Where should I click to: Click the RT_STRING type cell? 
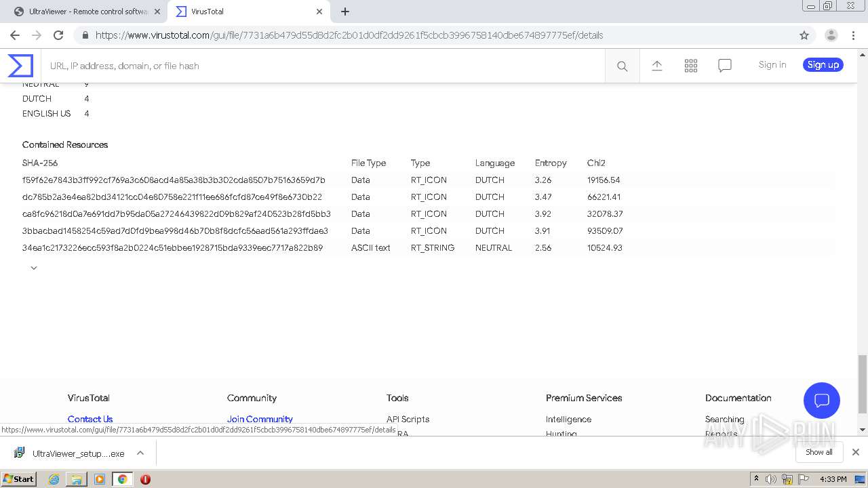coord(433,248)
